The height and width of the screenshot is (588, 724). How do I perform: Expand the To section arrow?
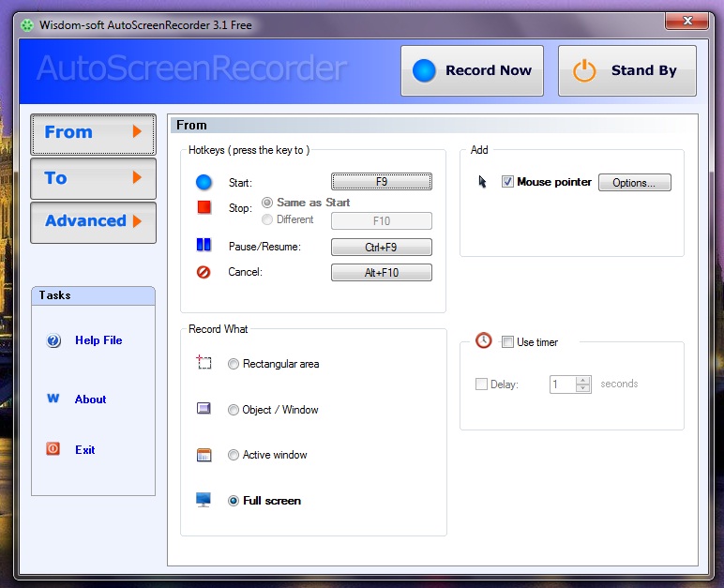[137, 177]
